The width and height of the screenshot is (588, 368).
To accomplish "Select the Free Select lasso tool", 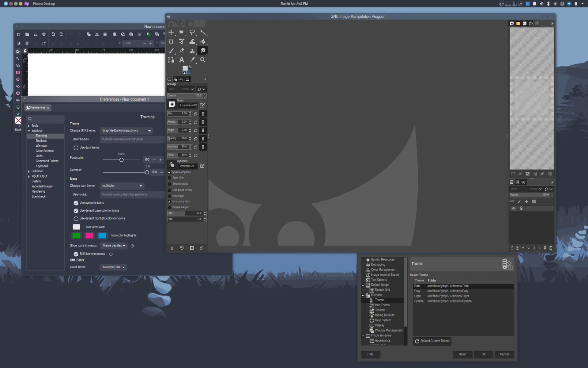I will pyautogui.click(x=192, y=33).
